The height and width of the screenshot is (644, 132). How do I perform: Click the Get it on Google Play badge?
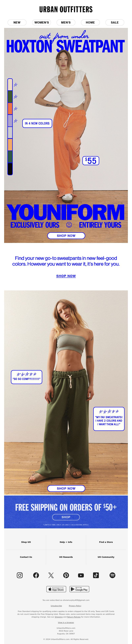pos(79,589)
